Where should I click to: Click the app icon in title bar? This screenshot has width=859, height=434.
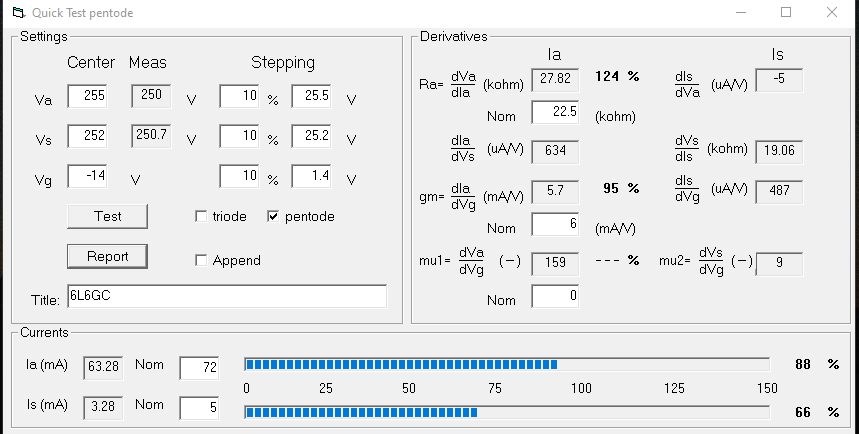[x=17, y=13]
